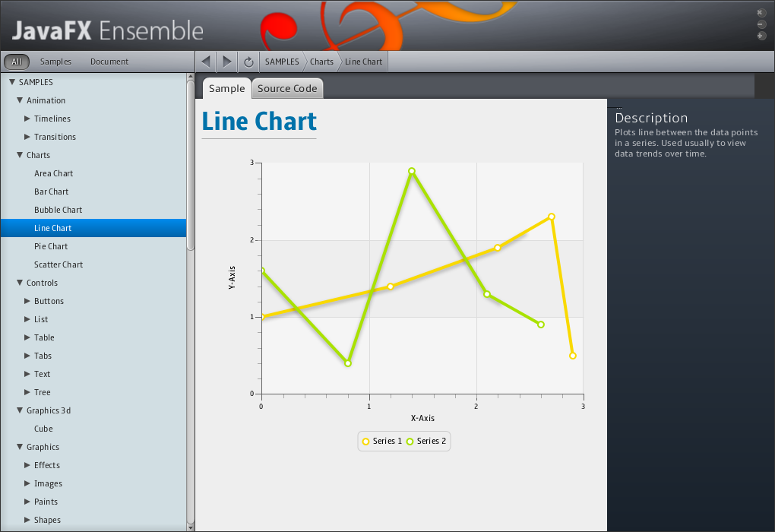Viewport: 775px width, 532px height.
Task: Click the Line Chart breadcrumb
Action: 364,62
